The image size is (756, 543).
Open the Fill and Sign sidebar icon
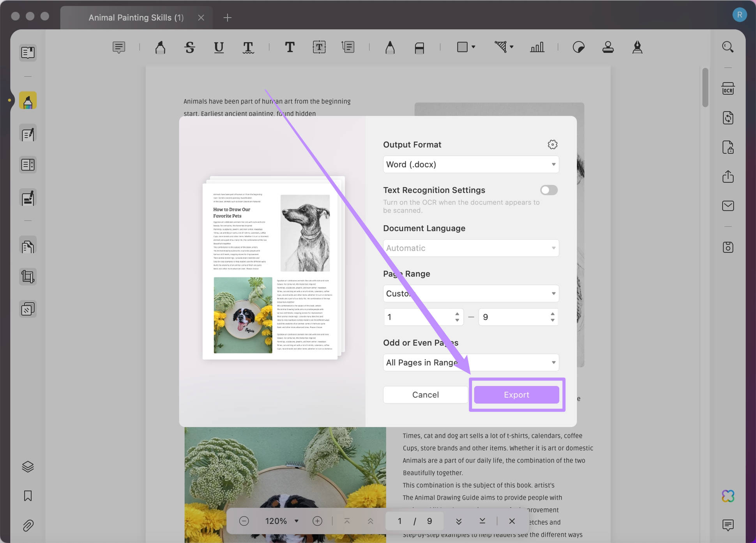tap(28, 198)
